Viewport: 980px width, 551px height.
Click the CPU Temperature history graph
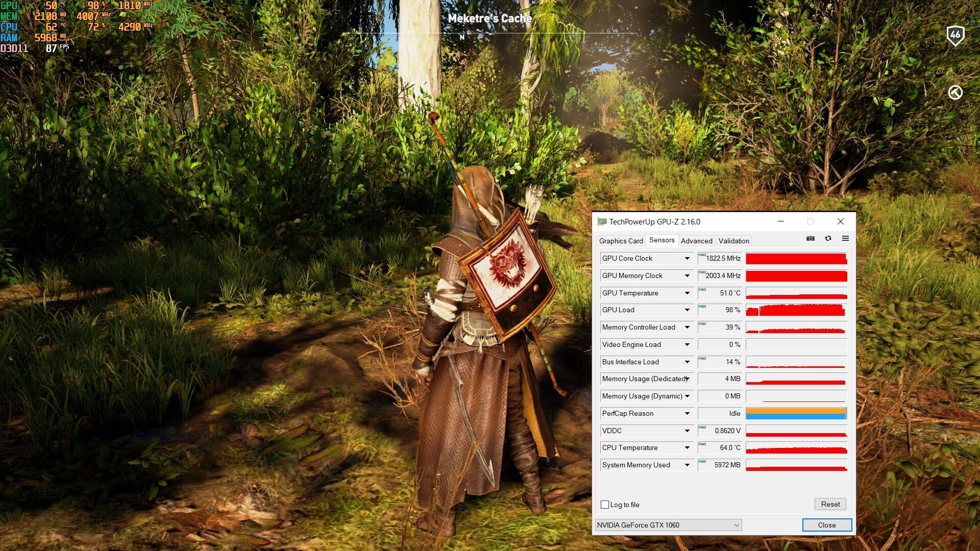coord(796,447)
